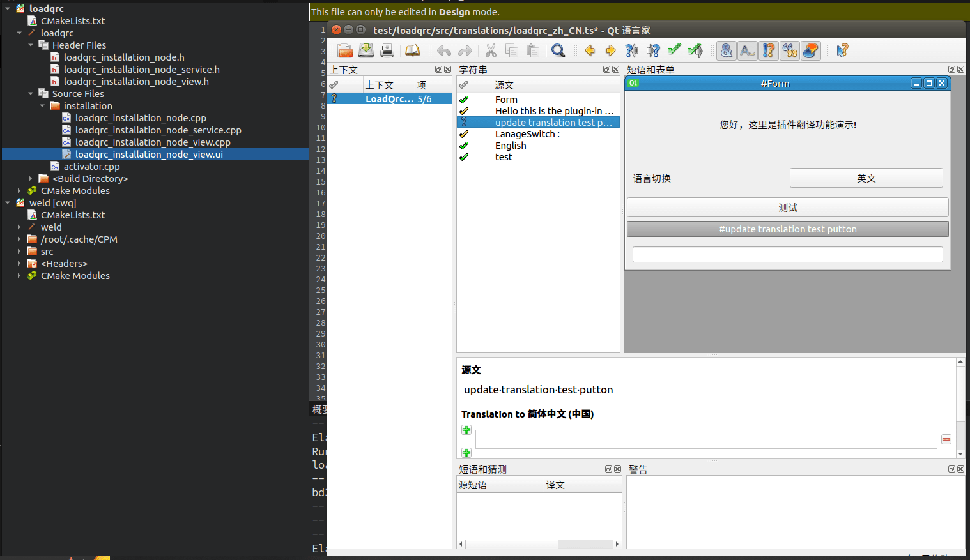
Task: Cut selection using the scissors icon
Action: (x=491, y=50)
